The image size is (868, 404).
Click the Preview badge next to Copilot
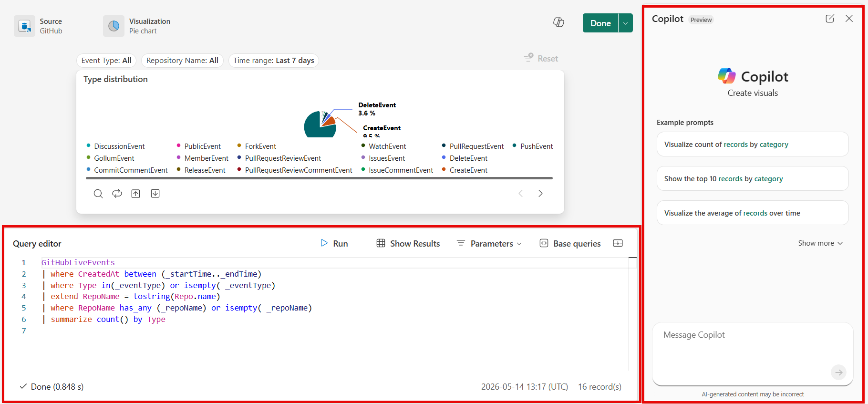coord(701,20)
